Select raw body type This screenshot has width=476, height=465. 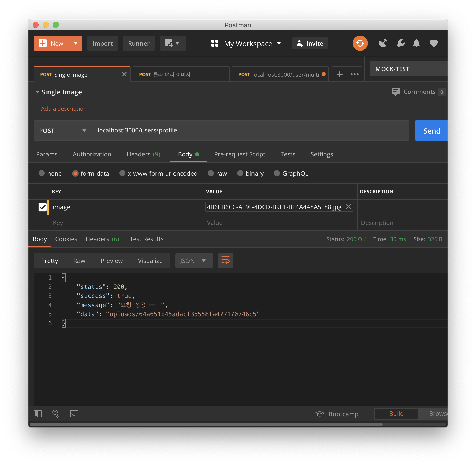[x=211, y=173]
